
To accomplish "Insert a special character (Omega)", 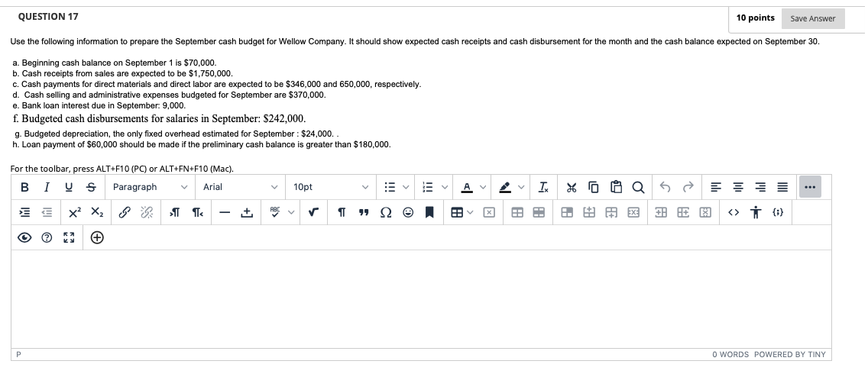I will (x=386, y=212).
